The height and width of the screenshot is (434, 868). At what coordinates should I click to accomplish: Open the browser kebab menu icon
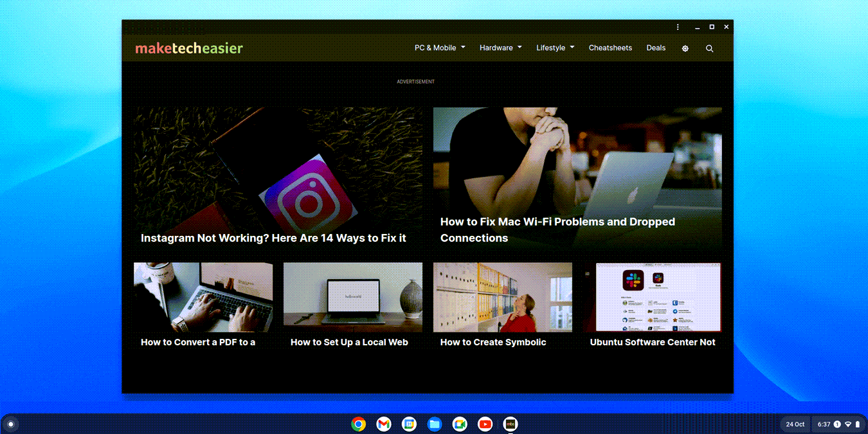(678, 26)
